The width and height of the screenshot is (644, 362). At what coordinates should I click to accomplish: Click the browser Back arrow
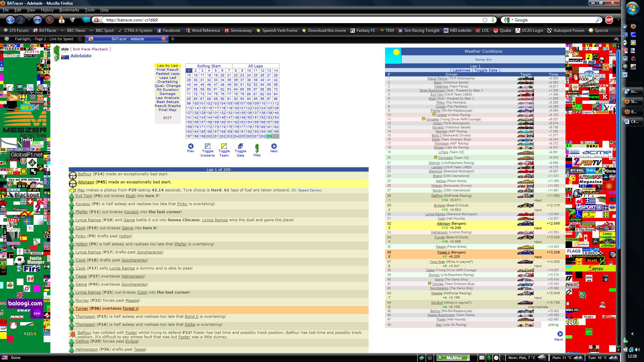pos(10,20)
